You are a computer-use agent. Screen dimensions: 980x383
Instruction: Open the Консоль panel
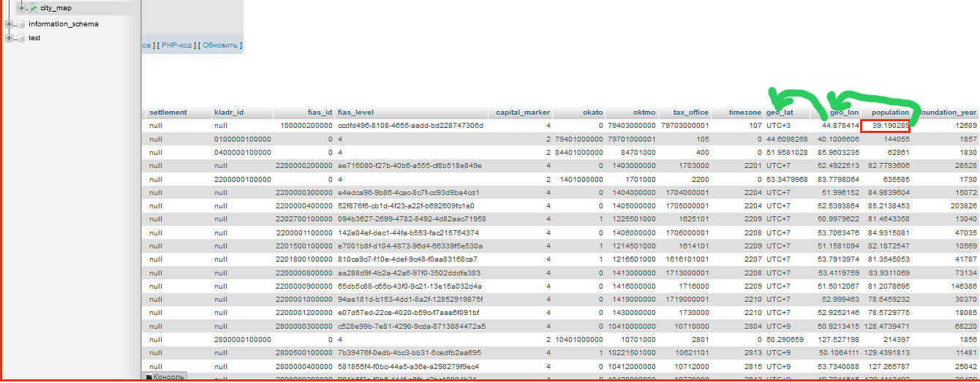tap(169, 377)
